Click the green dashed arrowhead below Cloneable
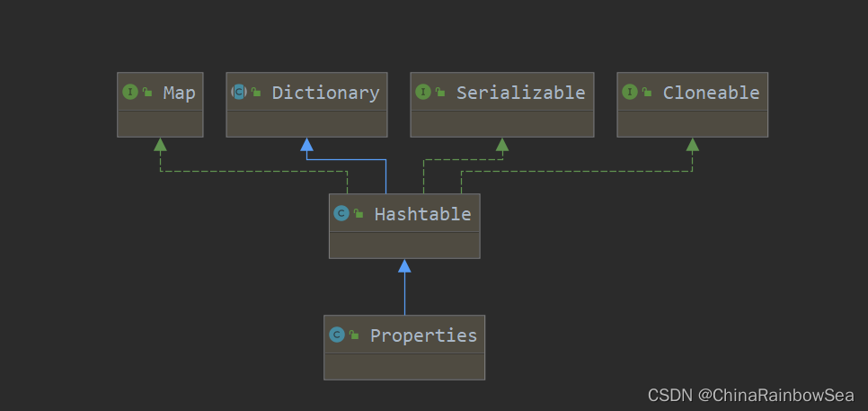 (x=692, y=145)
